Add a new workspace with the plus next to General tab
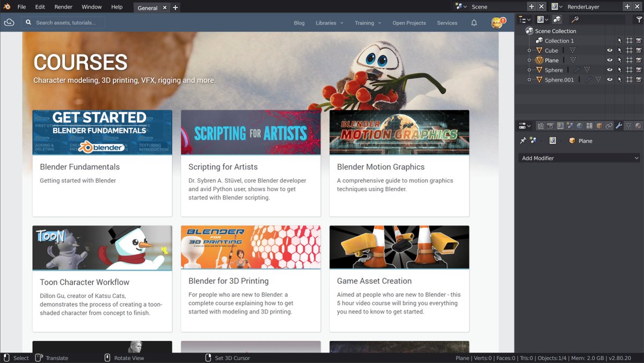 (x=175, y=8)
